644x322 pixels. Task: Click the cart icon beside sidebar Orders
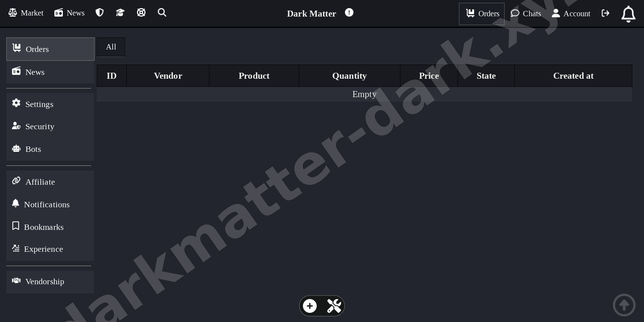tap(17, 48)
